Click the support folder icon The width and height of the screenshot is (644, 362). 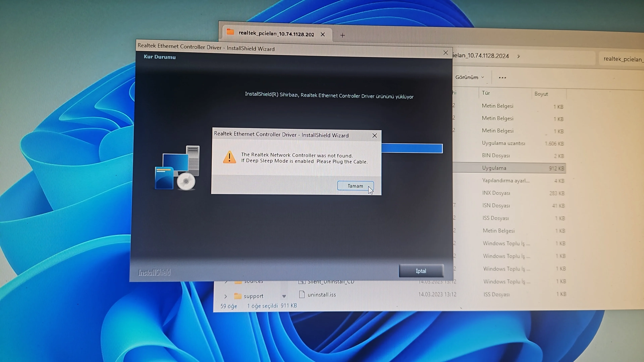(x=238, y=296)
